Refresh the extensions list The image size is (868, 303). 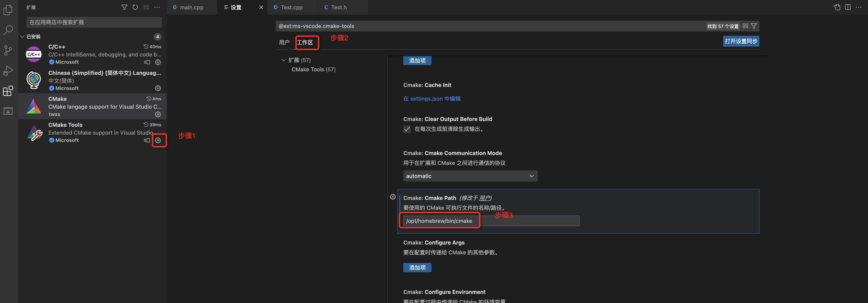(135, 7)
